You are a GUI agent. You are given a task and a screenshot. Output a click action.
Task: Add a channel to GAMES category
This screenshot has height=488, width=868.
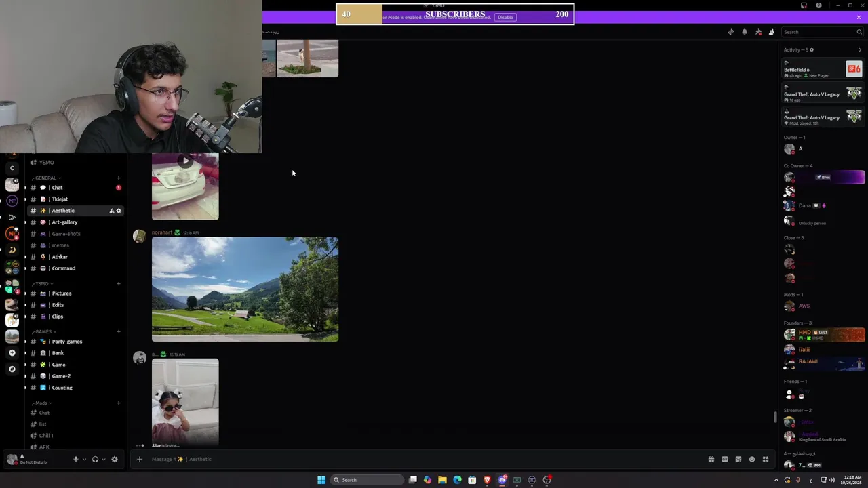pos(119,331)
